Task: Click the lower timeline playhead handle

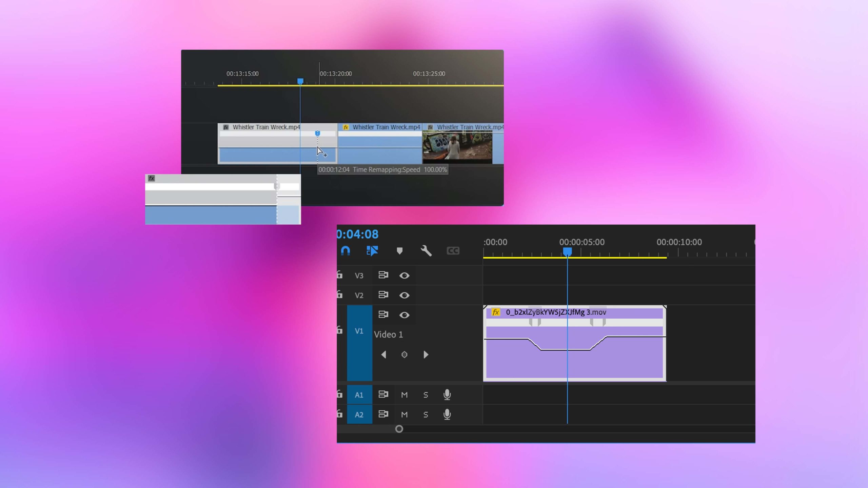Action: click(567, 251)
